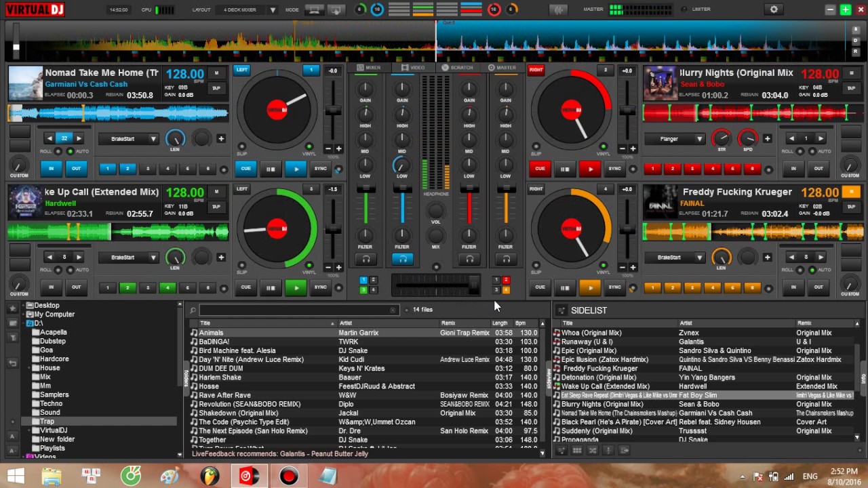Click FL Studio fruit icon in taskbar
868x488 pixels.
210,476
